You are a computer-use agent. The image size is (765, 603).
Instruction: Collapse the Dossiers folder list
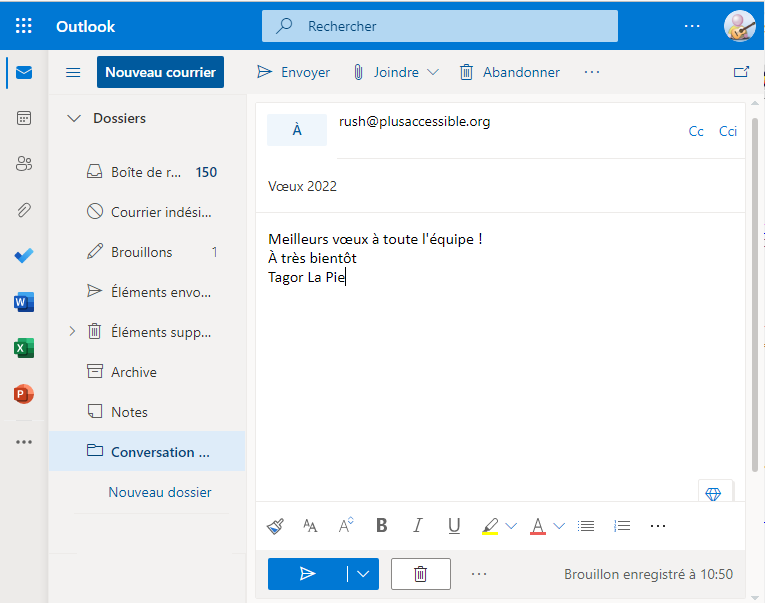(73, 118)
